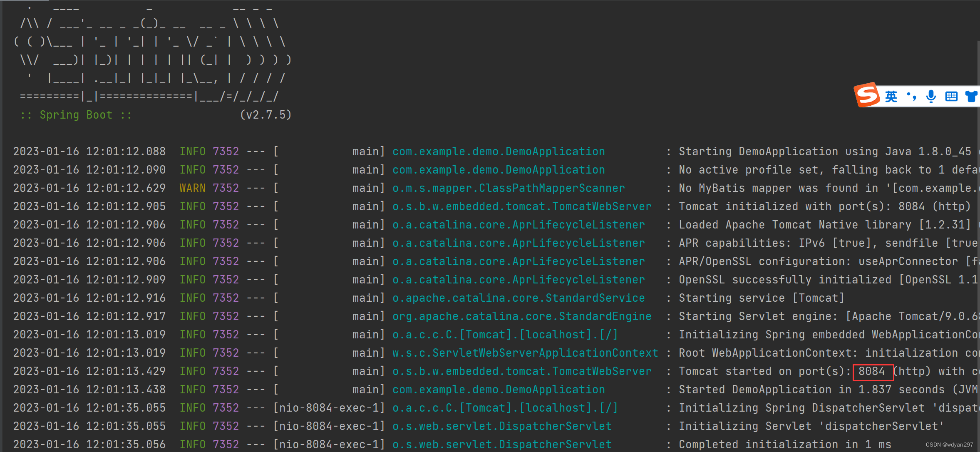Open com.example.demo.DemoApplication link in No active profile line

pyautogui.click(x=499, y=170)
